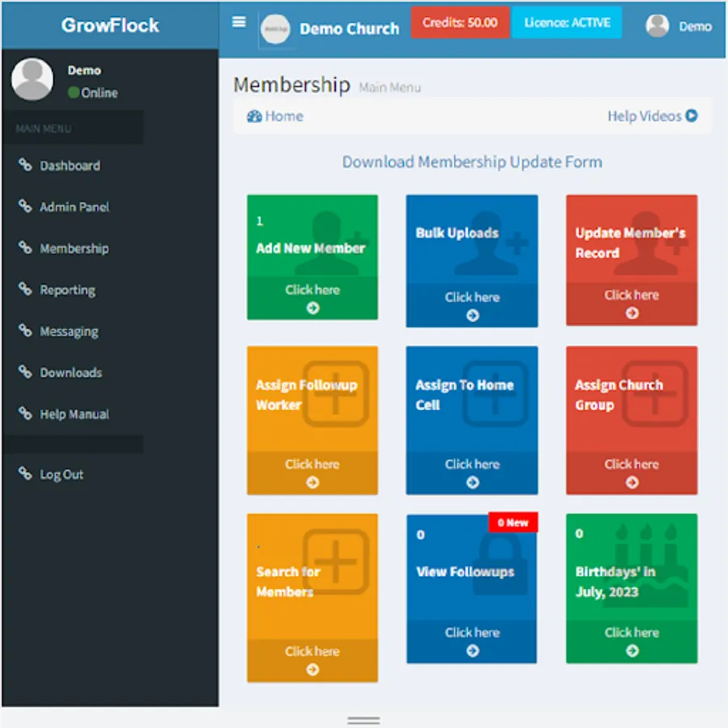Viewport: 728px width, 728px height.
Task: Select Log Out in sidebar
Action: click(x=61, y=475)
